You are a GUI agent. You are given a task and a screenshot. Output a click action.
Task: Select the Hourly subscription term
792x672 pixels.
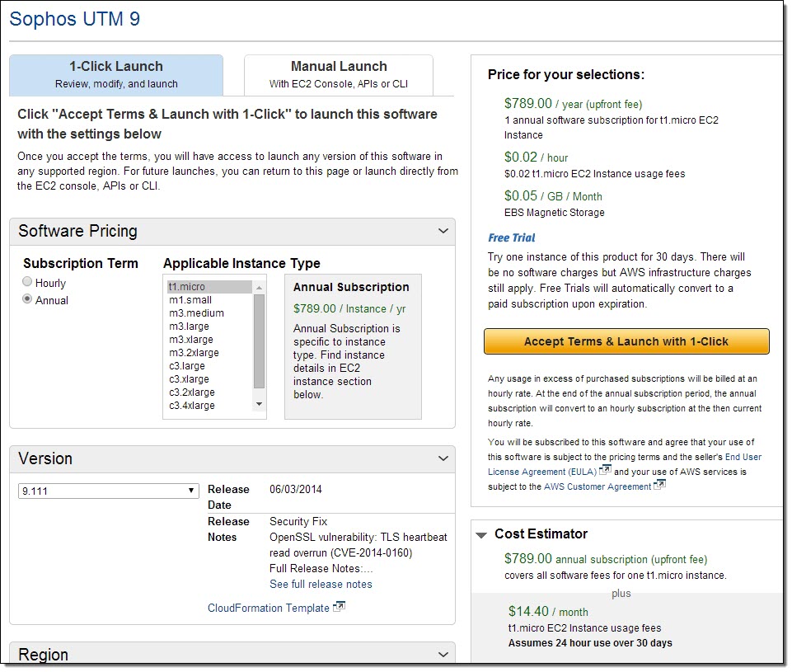pos(27,282)
